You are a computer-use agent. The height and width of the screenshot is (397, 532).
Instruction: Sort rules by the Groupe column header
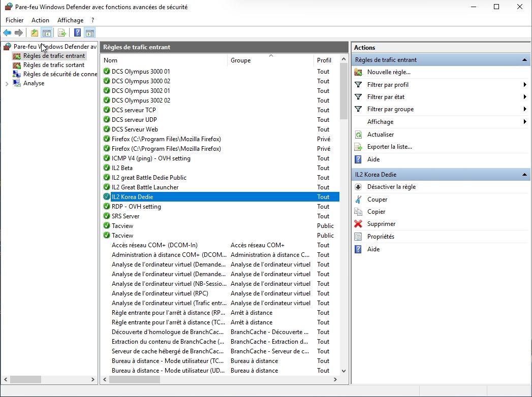pos(270,60)
